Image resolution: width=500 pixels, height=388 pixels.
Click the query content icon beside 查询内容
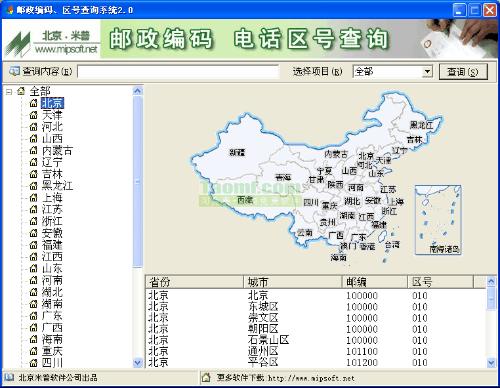[x=14, y=71]
